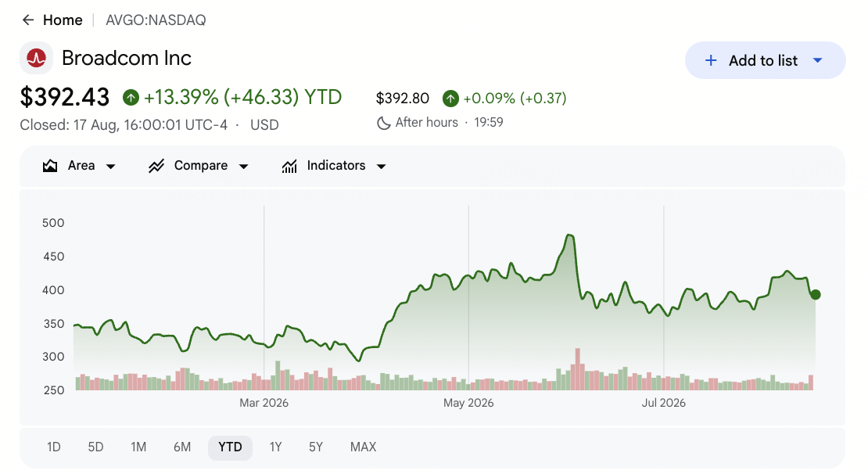Click the after-hours green up-arrow icon
The width and height of the screenshot is (868, 474).
450,99
